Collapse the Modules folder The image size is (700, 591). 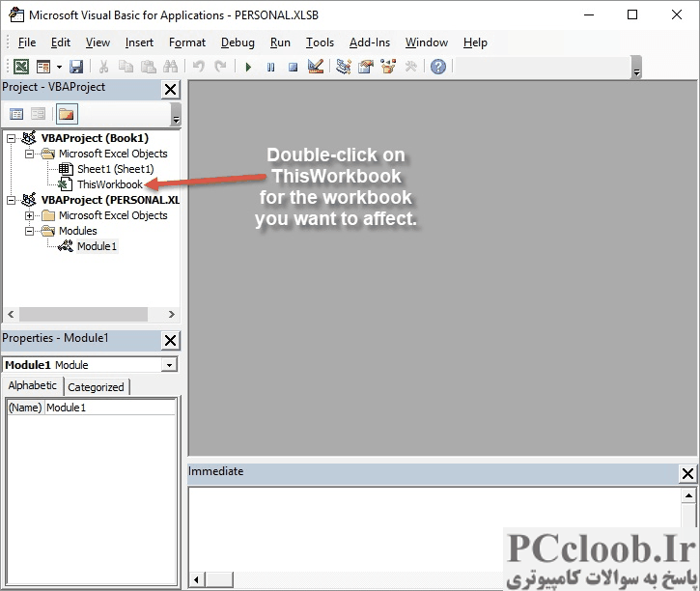click(30, 231)
